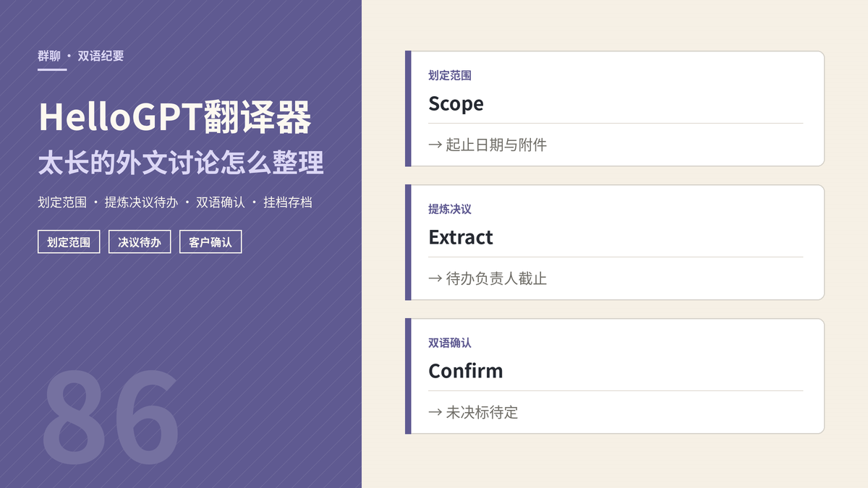868x488 pixels.
Task: Open the Confirm card heading
Action: click(465, 371)
